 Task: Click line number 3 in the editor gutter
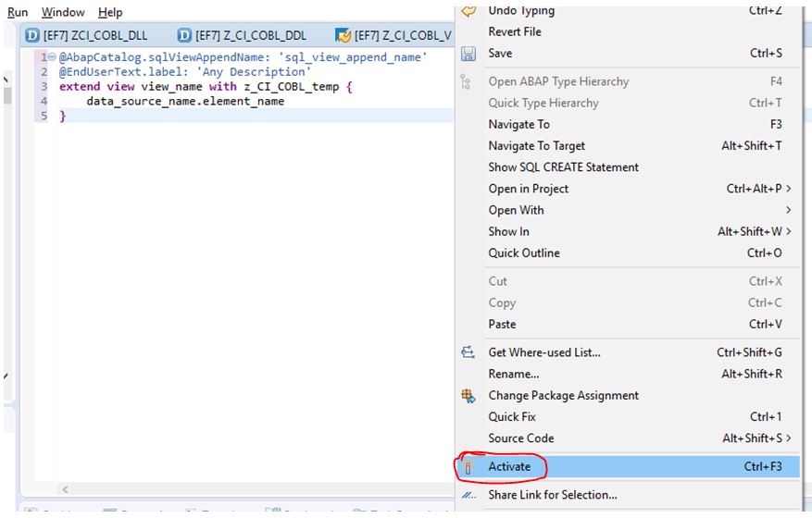(44, 86)
